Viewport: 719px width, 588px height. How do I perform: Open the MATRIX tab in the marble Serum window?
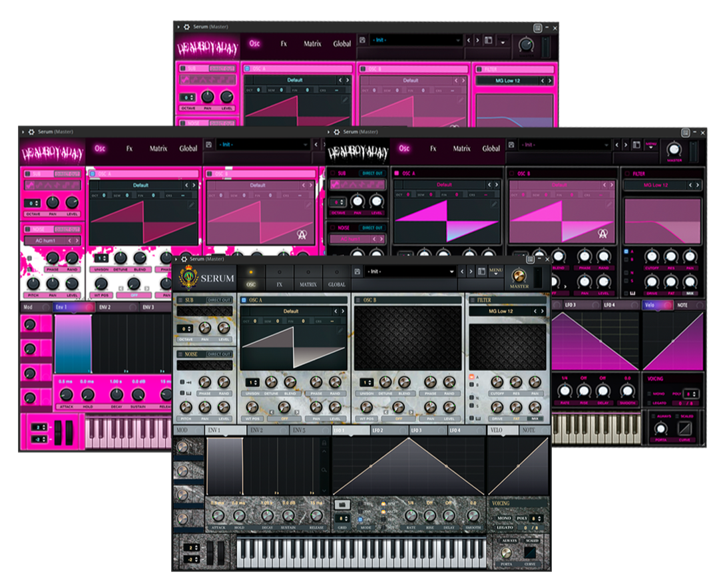point(308,278)
